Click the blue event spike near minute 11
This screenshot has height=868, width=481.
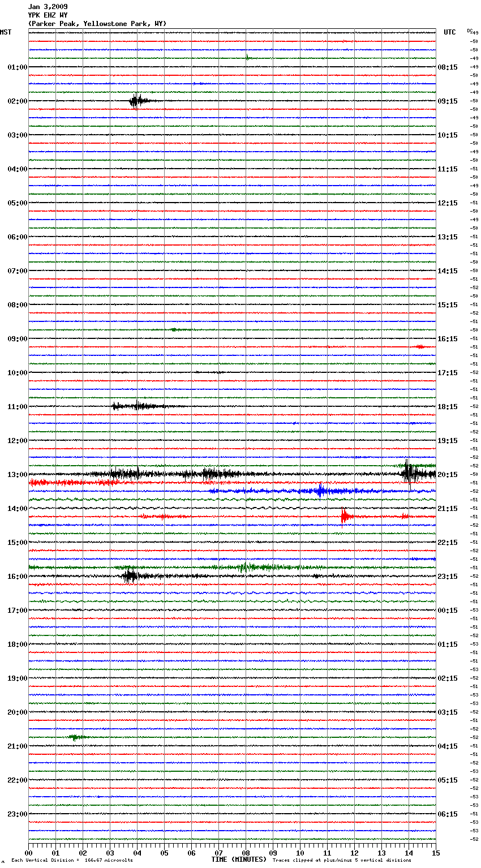(320, 491)
